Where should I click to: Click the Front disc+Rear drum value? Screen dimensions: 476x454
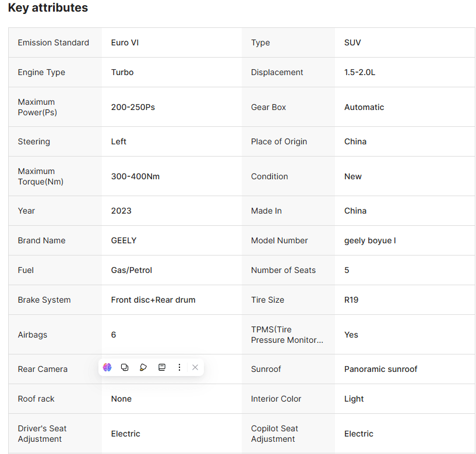(153, 300)
